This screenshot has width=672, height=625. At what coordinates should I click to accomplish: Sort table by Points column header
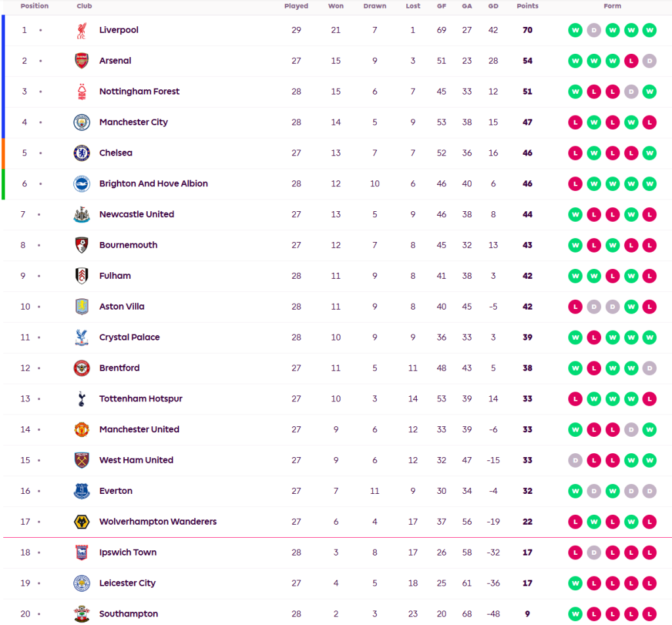(527, 6)
